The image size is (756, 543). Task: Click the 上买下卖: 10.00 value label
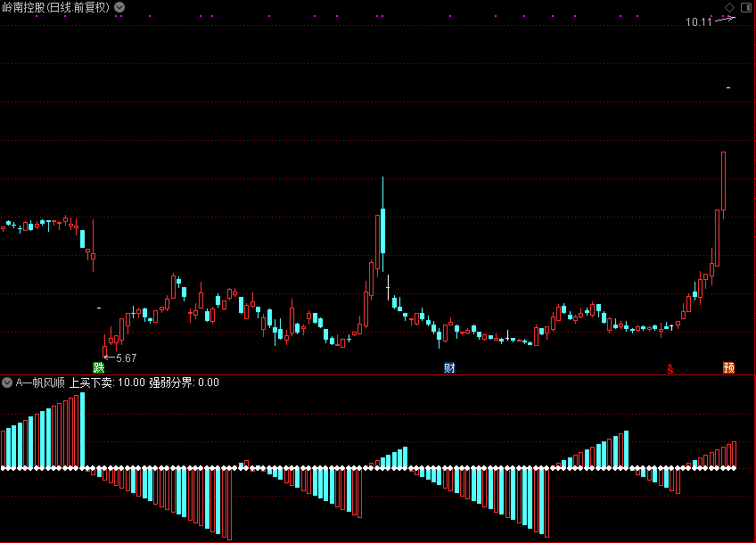[107, 383]
